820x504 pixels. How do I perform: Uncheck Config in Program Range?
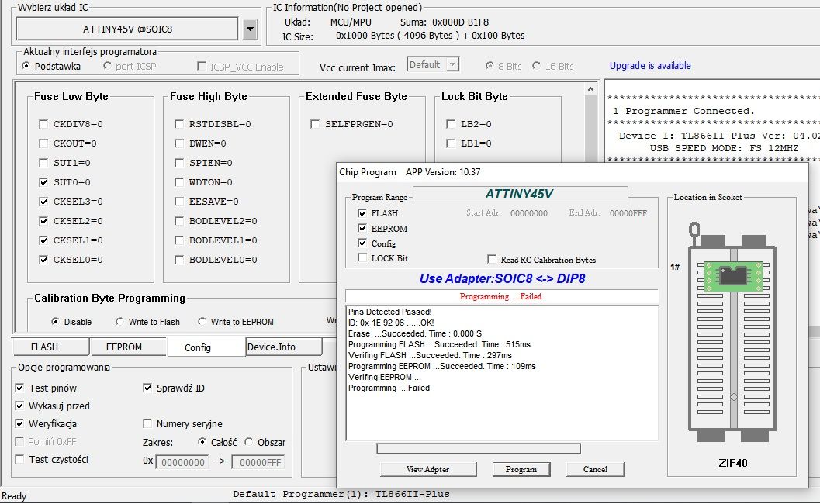362,243
